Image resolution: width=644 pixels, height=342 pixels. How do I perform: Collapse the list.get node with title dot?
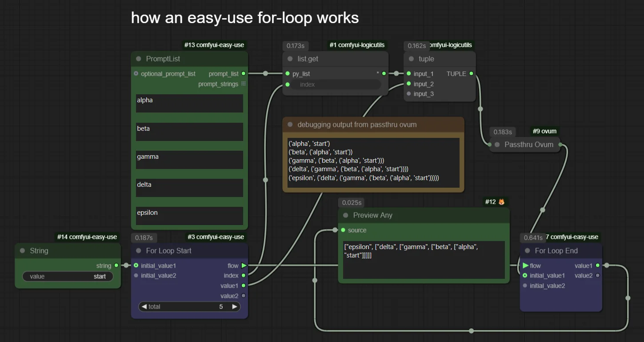290,59
